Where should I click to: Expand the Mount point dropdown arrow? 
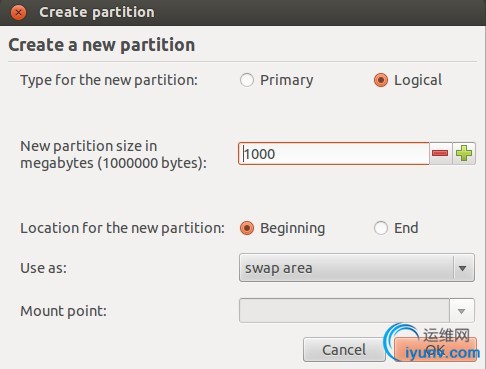462,311
